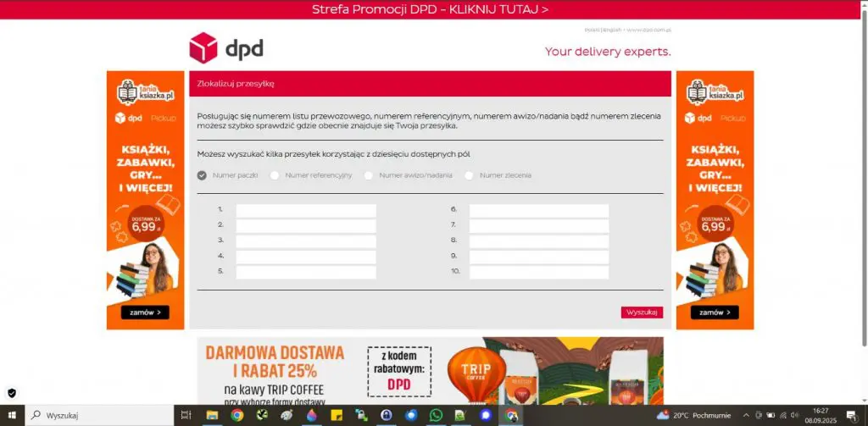
Task: Open the Windows Start menu
Action: (12, 415)
